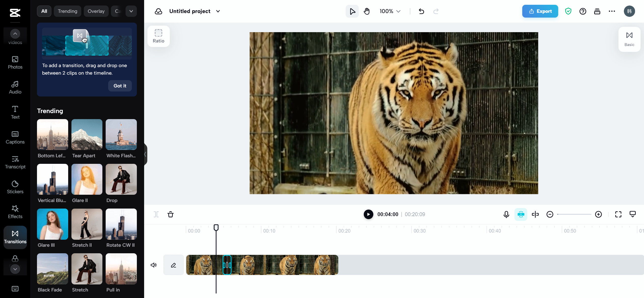Open the Captions panel
644x298 pixels.
[15, 137]
